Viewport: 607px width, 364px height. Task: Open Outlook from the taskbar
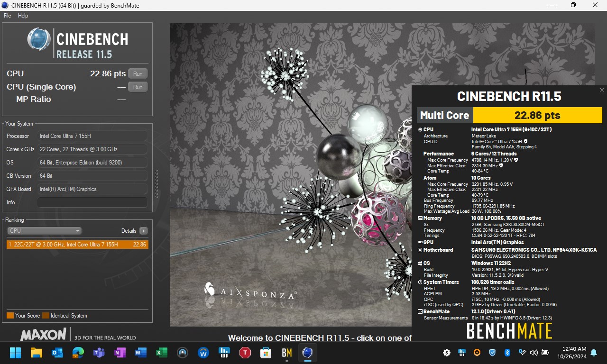coord(57,353)
